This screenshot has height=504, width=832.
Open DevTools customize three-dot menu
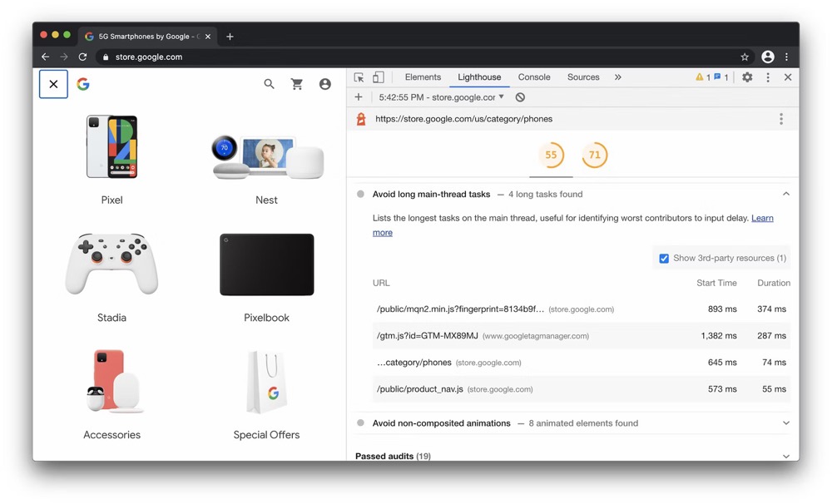[767, 77]
